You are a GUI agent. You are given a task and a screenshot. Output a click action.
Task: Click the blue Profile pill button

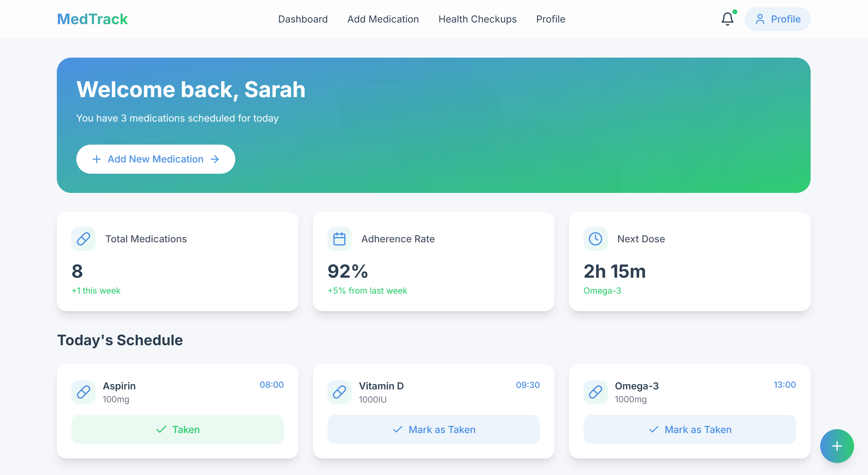point(777,19)
